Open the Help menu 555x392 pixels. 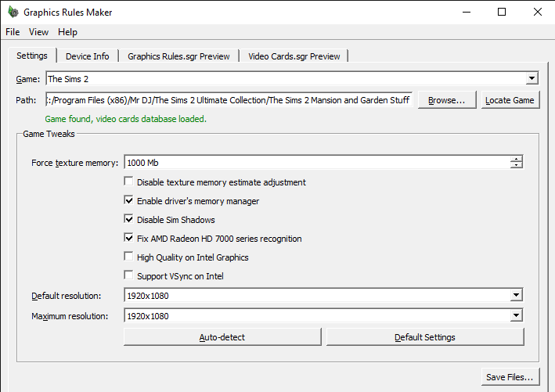tap(68, 32)
